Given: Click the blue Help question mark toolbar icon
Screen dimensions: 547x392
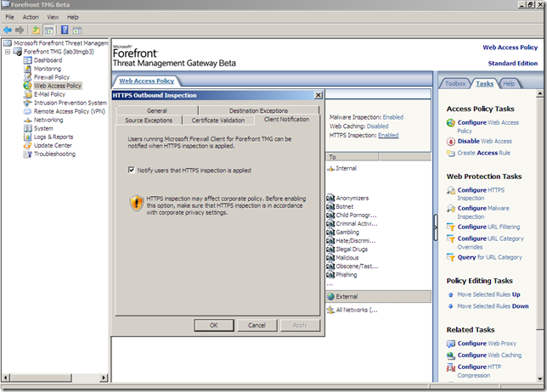Looking at the screenshot, I should tap(65, 30).
